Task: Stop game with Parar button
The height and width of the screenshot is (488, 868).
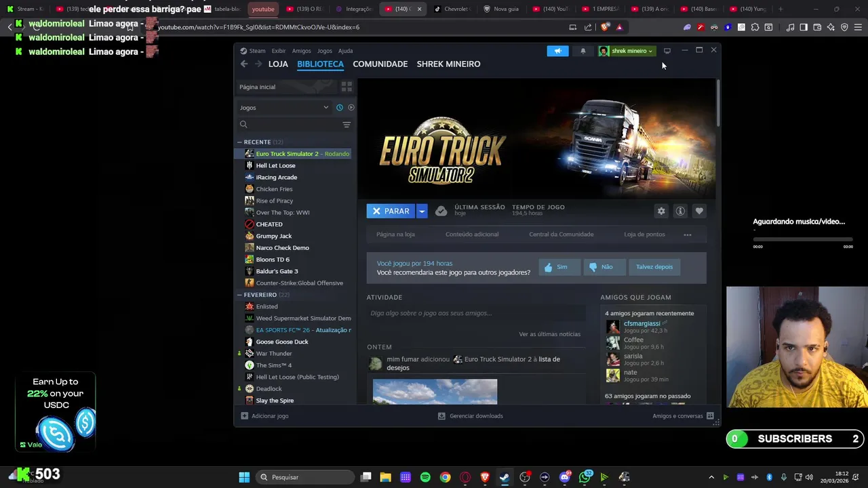Action: [391, 211]
